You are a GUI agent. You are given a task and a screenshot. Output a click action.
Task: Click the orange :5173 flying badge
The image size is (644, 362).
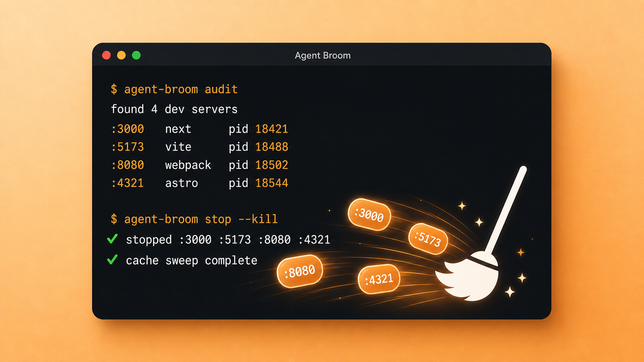click(428, 239)
